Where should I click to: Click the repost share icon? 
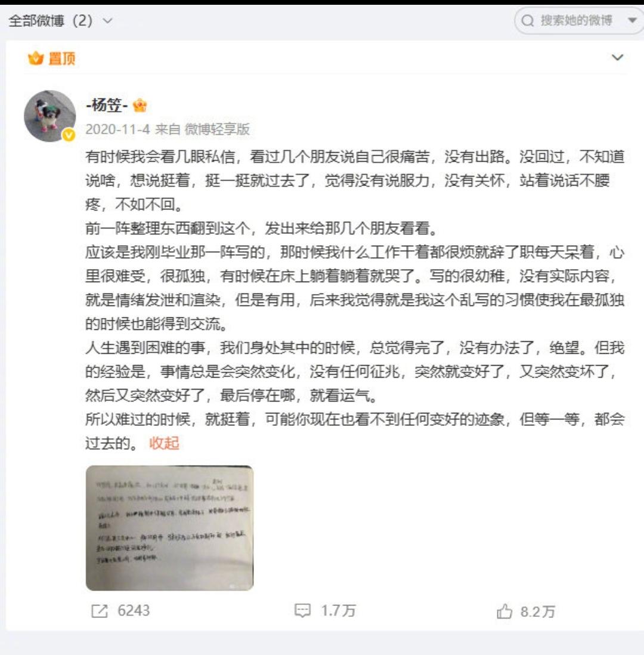[100, 611]
